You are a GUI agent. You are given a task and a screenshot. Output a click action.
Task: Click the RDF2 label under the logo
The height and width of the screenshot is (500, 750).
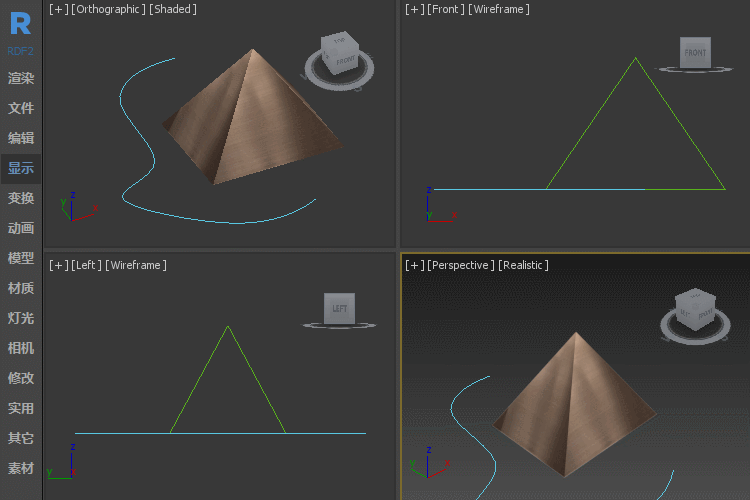[x=21, y=51]
